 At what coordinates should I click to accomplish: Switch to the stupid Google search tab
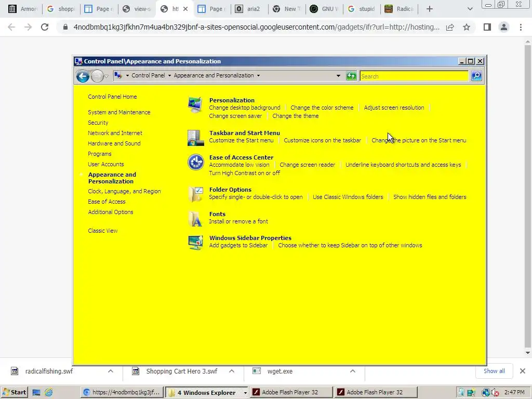tap(362, 9)
